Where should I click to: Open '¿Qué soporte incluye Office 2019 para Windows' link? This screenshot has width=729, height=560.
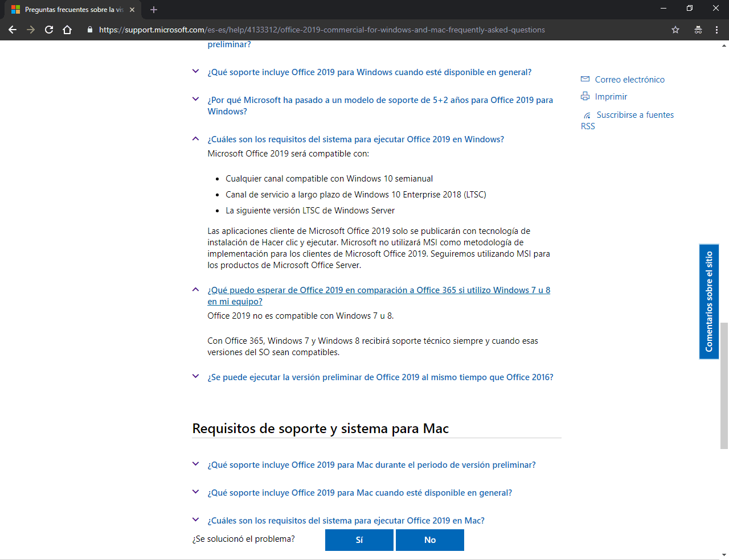(x=370, y=72)
